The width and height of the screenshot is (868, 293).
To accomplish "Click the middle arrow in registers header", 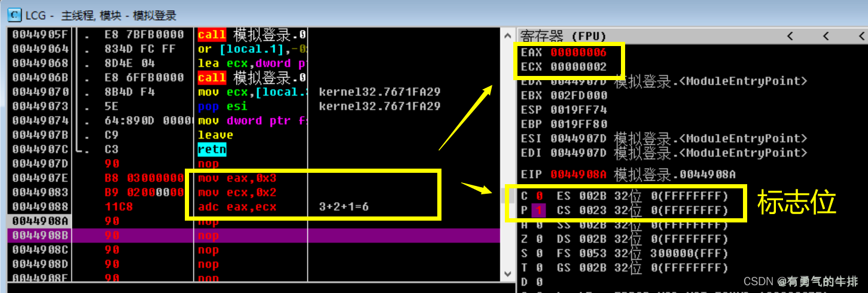I will click(x=826, y=36).
